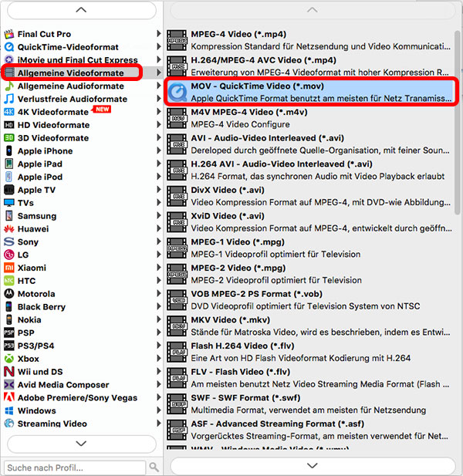The height and width of the screenshot is (476, 463).
Task: Click the green HTC logo icon
Action: pyautogui.click(x=9, y=281)
